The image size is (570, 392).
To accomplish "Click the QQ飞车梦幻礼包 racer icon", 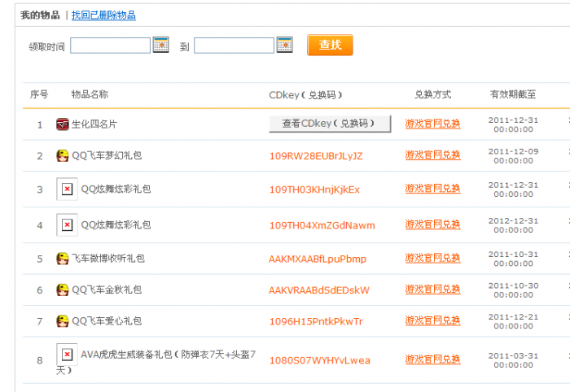I will click(63, 155).
